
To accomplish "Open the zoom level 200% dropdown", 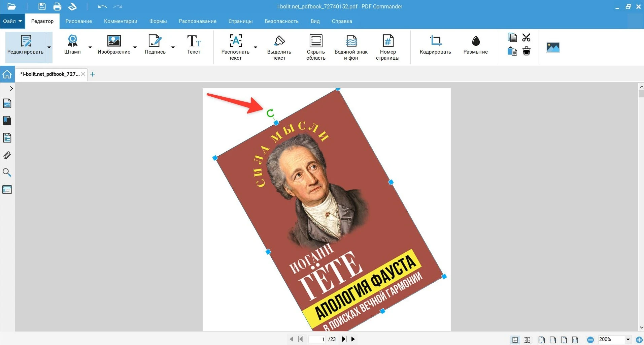I will [628, 340].
